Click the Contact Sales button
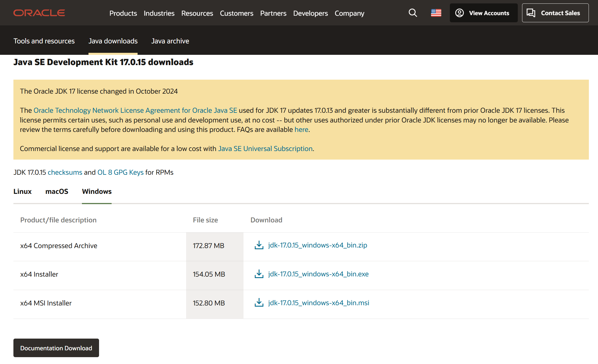 click(555, 13)
